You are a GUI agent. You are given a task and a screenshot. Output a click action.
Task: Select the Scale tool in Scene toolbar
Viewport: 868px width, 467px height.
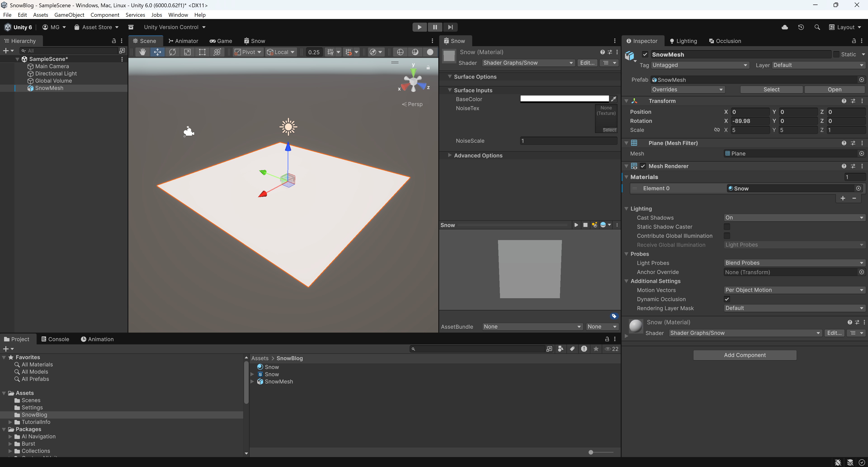coord(187,52)
